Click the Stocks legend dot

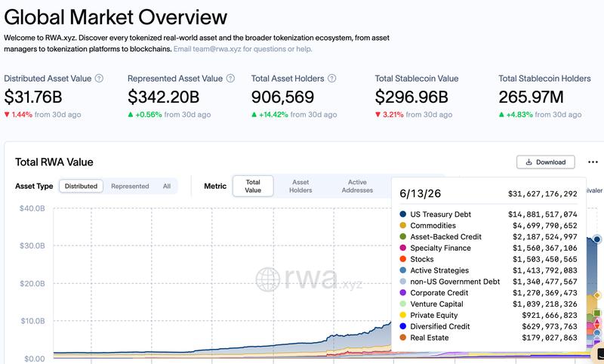coord(403,259)
